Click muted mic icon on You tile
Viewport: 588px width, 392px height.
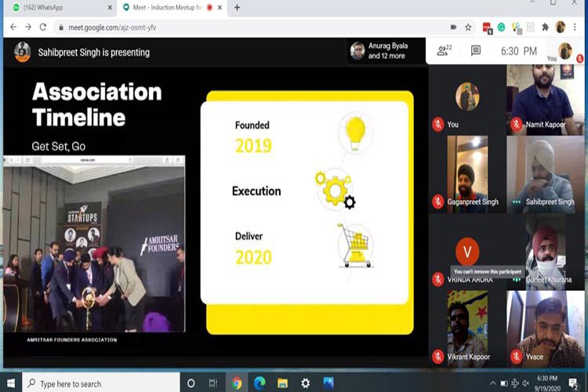tap(438, 124)
